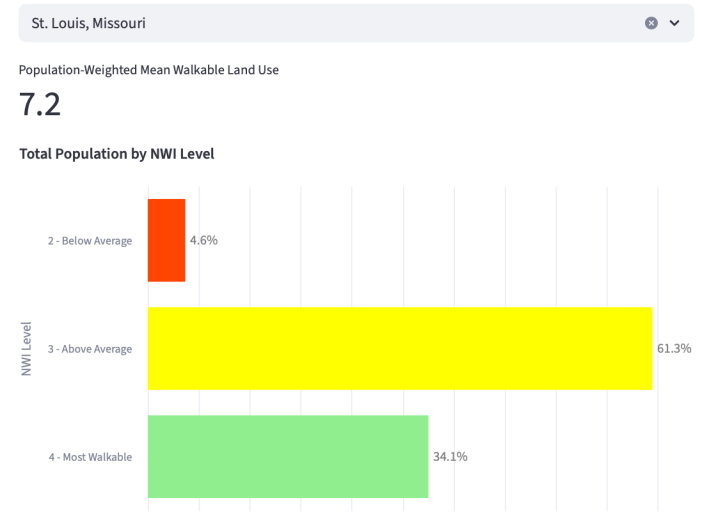The width and height of the screenshot is (709, 530).
Task: Click the vertical NWI Level axis title
Action: [x=27, y=349]
